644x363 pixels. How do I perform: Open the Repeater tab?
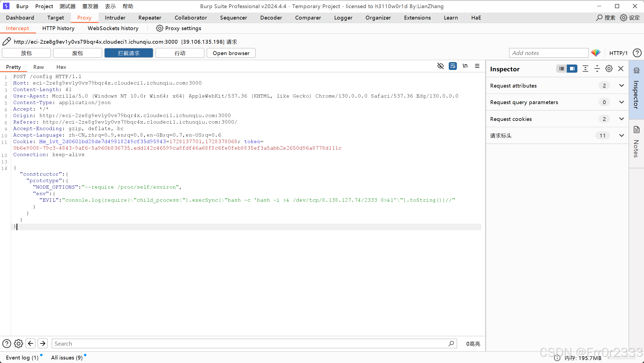click(149, 18)
